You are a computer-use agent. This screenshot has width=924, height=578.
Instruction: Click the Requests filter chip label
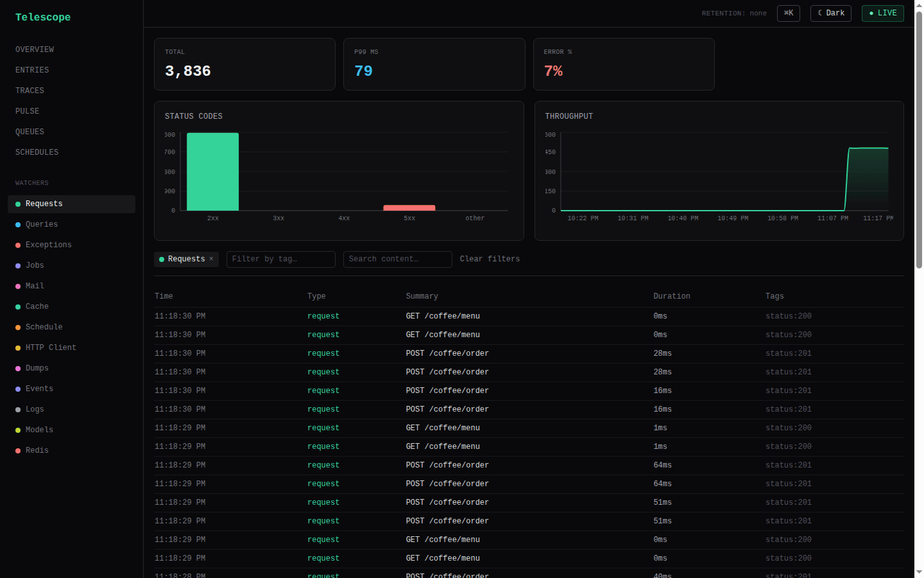(x=186, y=259)
